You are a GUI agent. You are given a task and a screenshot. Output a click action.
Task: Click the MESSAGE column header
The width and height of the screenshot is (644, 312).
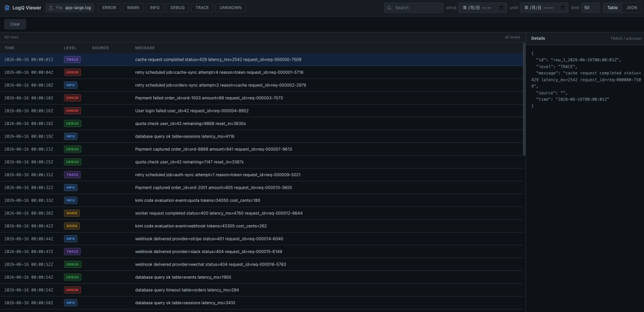click(145, 48)
